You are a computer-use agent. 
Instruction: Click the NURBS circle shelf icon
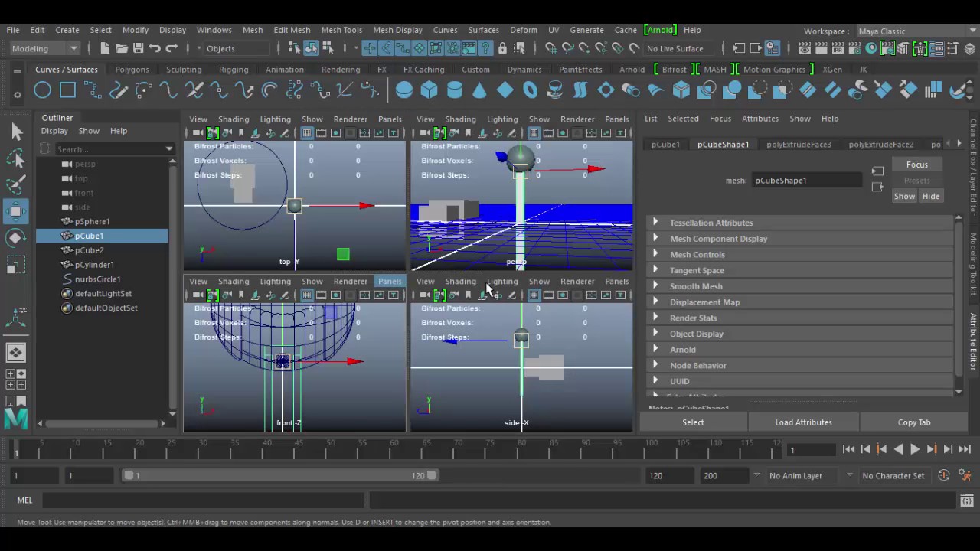pyautogui.click(x=42, y=90)
